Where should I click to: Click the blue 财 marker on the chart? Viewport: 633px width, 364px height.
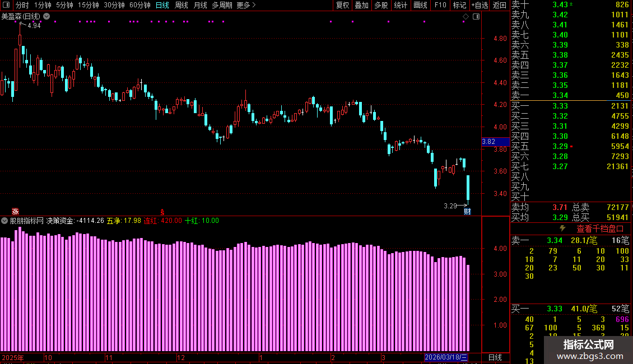click(x=468, y=212)
